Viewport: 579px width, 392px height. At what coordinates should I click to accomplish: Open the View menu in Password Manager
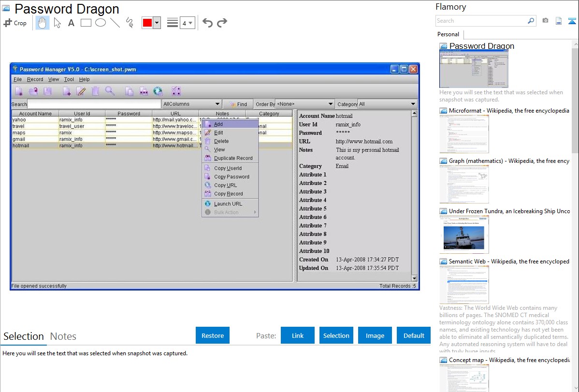[54, 79]
